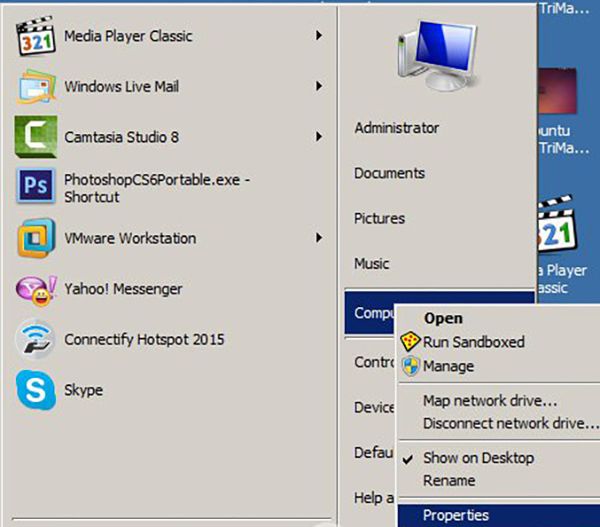Open Properties from the context menu

point(499,516)
